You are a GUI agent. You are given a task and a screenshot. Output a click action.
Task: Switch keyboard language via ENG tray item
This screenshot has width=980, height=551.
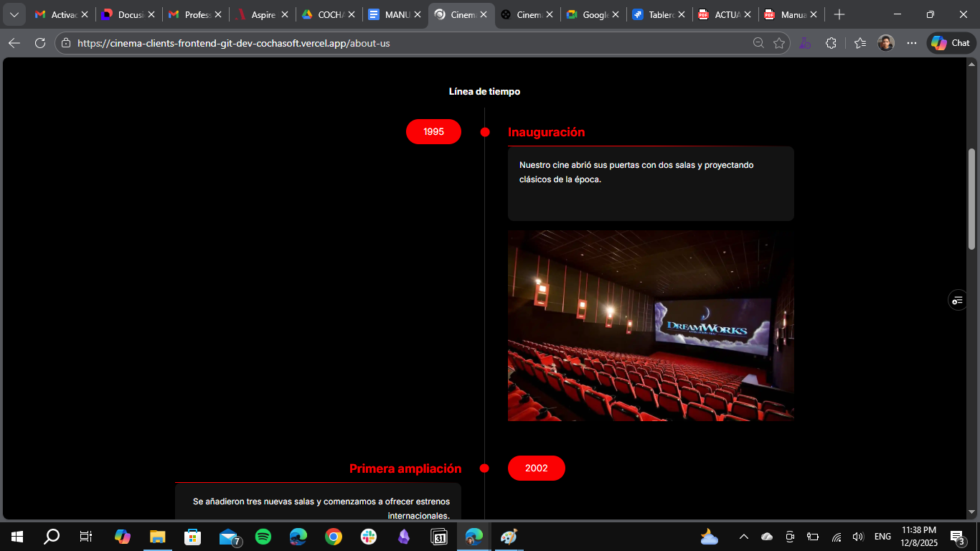882,536
